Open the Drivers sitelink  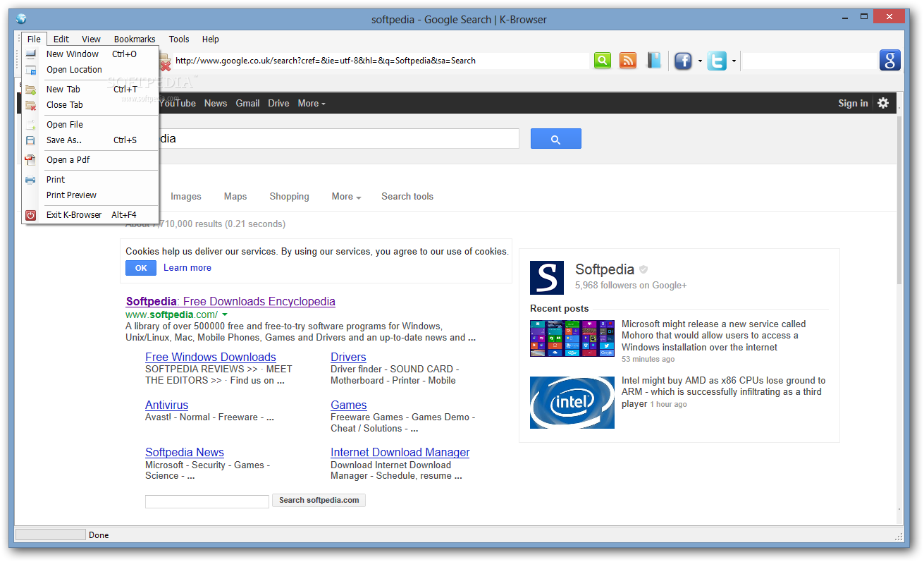[348, 358]
